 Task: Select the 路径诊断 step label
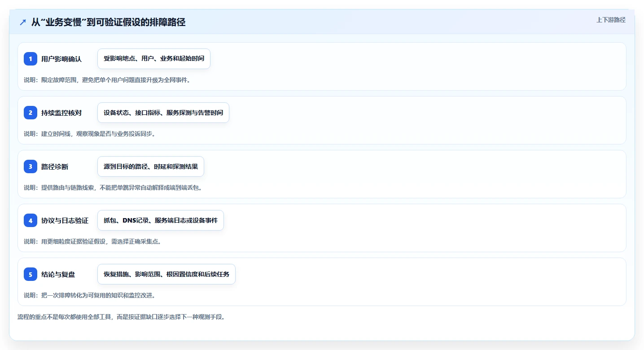[55, 166]
